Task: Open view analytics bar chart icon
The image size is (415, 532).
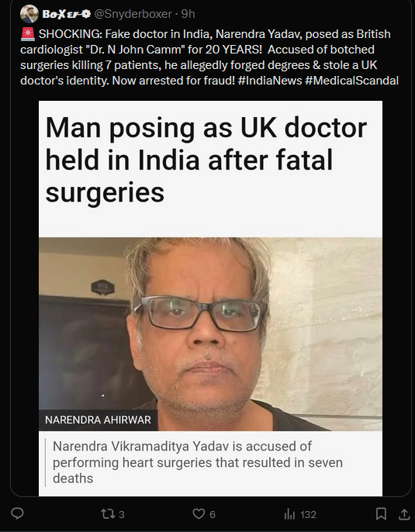Action: click(289, 514)
